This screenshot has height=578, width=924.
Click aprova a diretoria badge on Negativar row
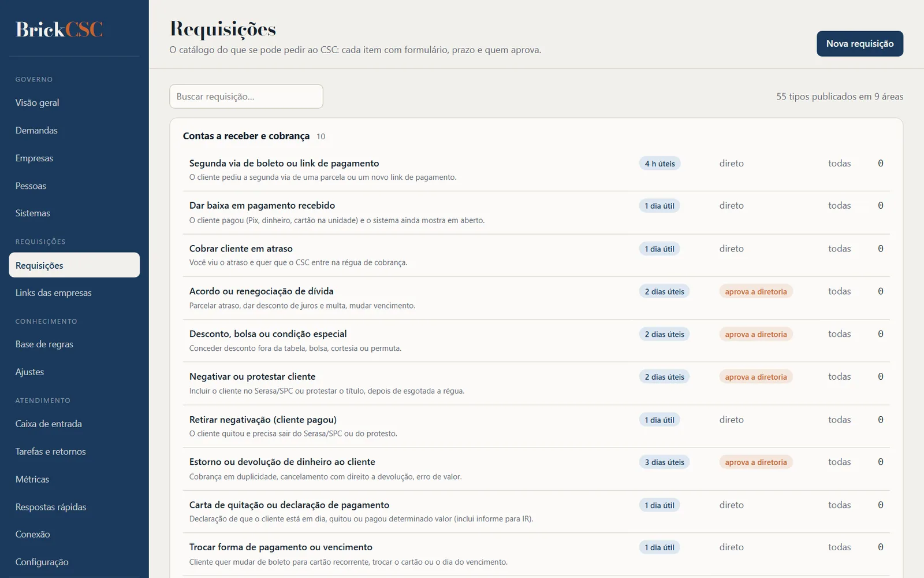[756, 377]
